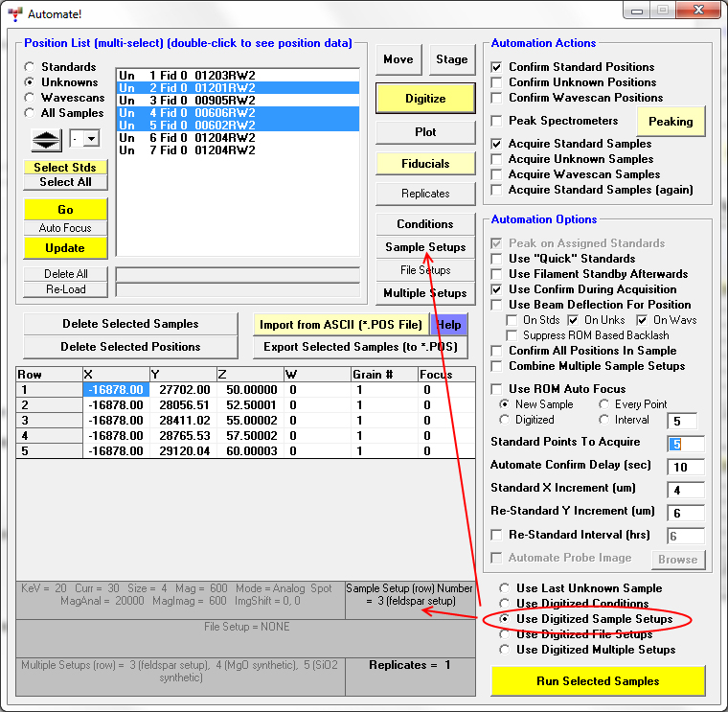The image size is (728, 712).
Task: Click the Automate! window title icon
Action: pyautogui.click(x=14, y=13)
